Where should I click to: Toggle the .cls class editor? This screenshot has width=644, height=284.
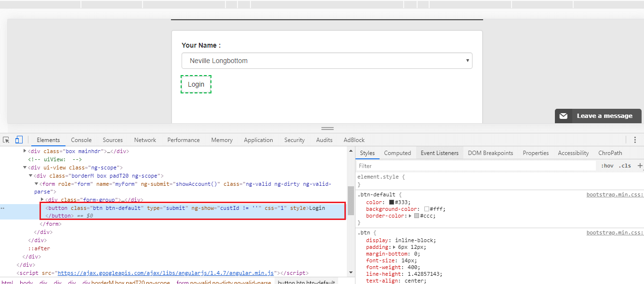point(625,166)
